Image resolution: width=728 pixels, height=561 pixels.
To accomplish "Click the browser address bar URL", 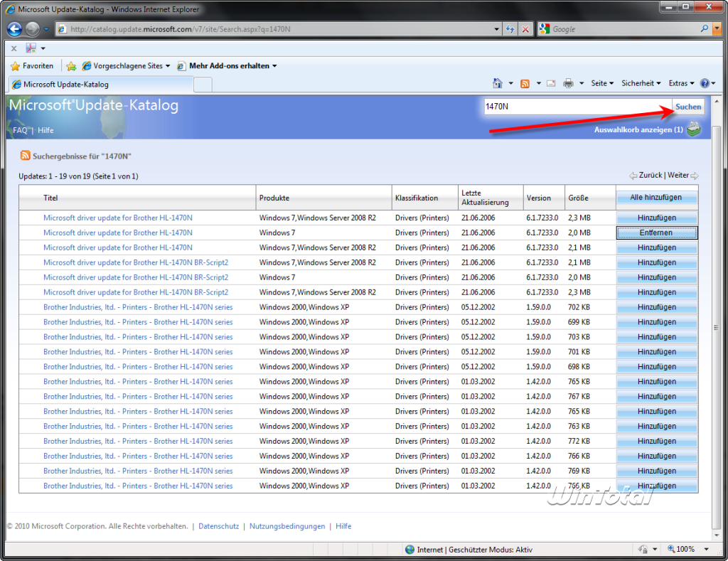I will (274, 28).
